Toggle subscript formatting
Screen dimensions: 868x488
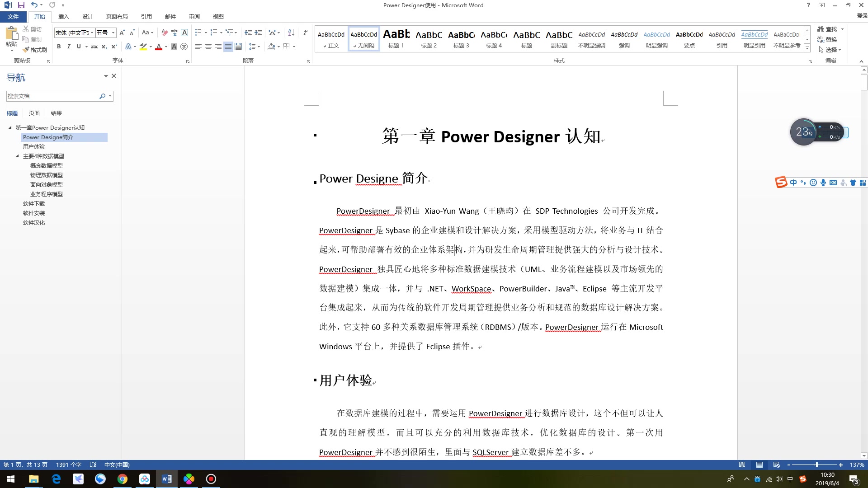click(104, 47)
